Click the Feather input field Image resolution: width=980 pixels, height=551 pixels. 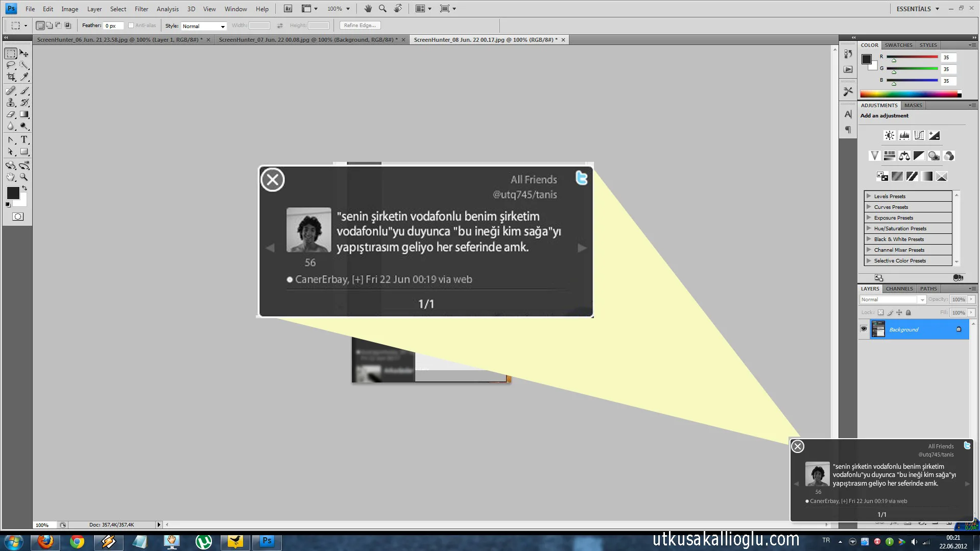tap(113, 26)
